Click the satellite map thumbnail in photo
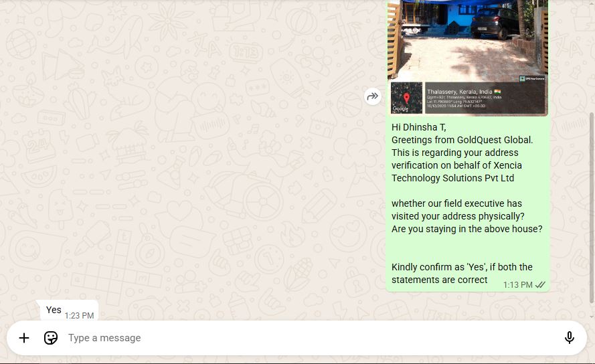595x364 pixels. (406, 98)
